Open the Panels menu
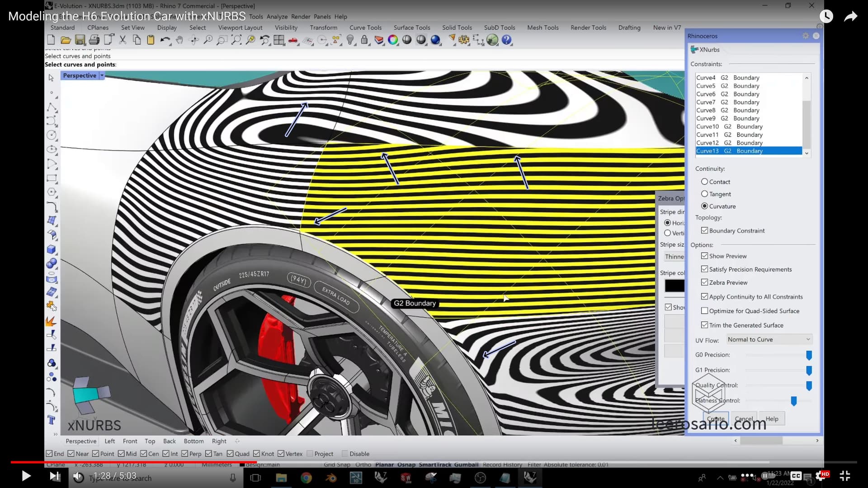Screen dimensions: 868x488 tap(322, 17)
